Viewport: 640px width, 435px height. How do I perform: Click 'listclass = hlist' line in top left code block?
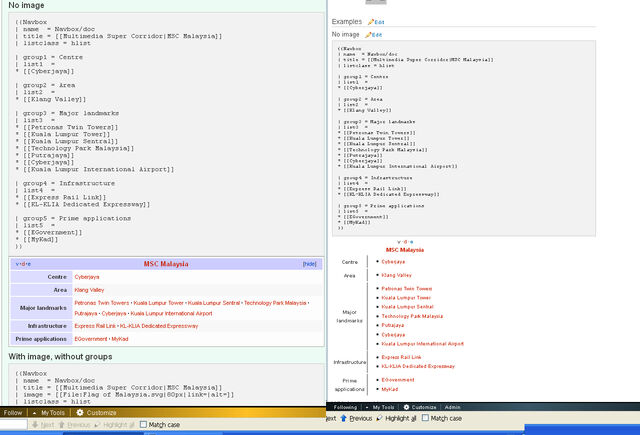53,43
